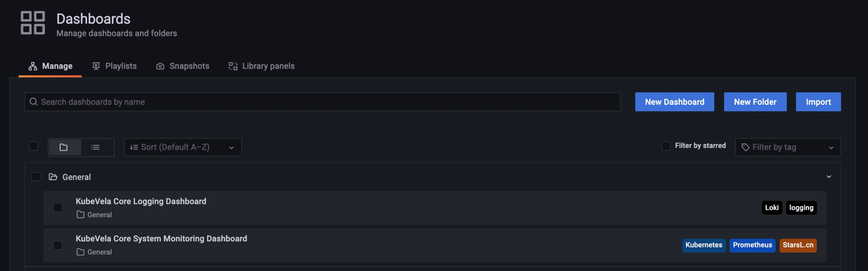Screen dimensions: 868x271
Task: Check the General folder checkbox
Action: click(x=37, y=177)
